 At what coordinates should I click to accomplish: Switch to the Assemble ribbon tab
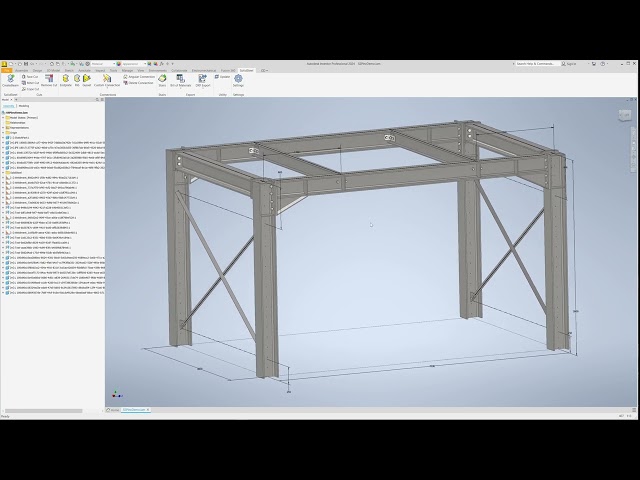coord(21,71)
